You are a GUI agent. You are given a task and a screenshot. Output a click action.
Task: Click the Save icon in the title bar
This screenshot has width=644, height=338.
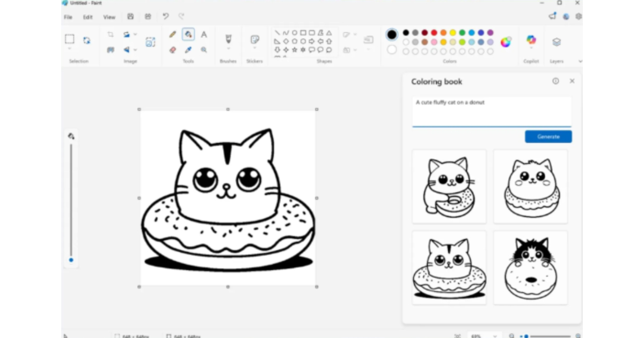[x=130, y=17]
